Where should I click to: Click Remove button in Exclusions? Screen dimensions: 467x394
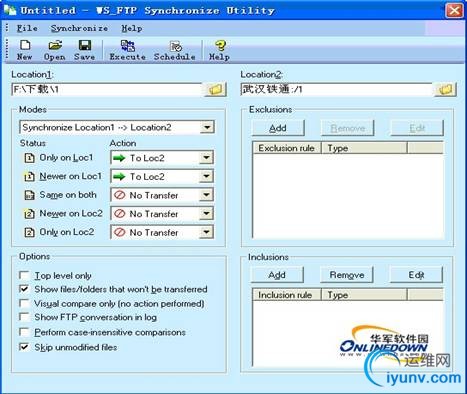(347, 128)
